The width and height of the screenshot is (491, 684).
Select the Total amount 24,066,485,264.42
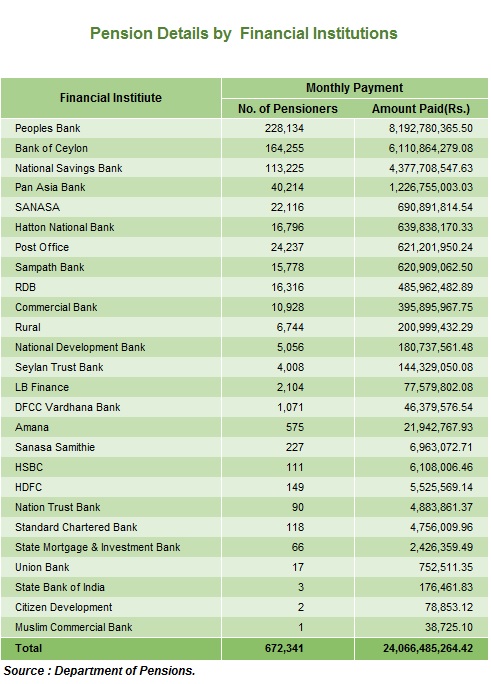[428, 648]
